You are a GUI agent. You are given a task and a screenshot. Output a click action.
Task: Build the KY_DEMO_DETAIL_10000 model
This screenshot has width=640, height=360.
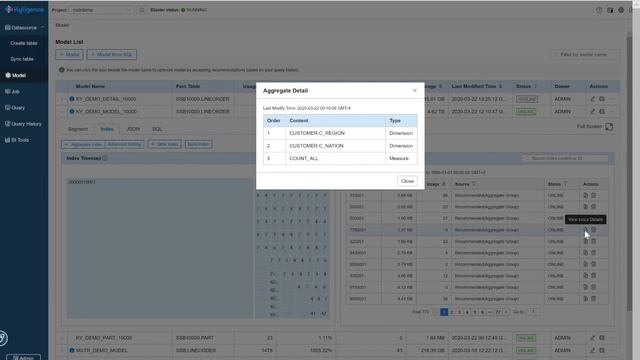(602, 99)
